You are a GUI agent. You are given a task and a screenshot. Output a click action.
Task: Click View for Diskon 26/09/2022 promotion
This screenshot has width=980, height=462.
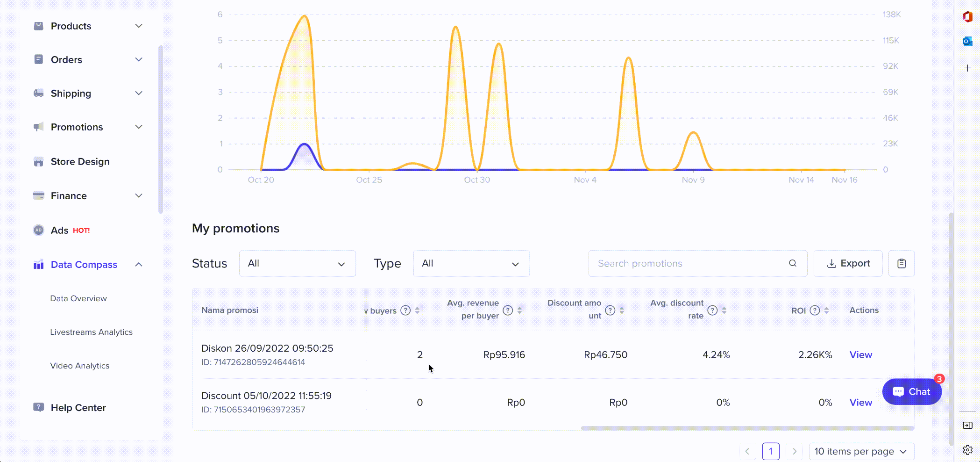860,355
